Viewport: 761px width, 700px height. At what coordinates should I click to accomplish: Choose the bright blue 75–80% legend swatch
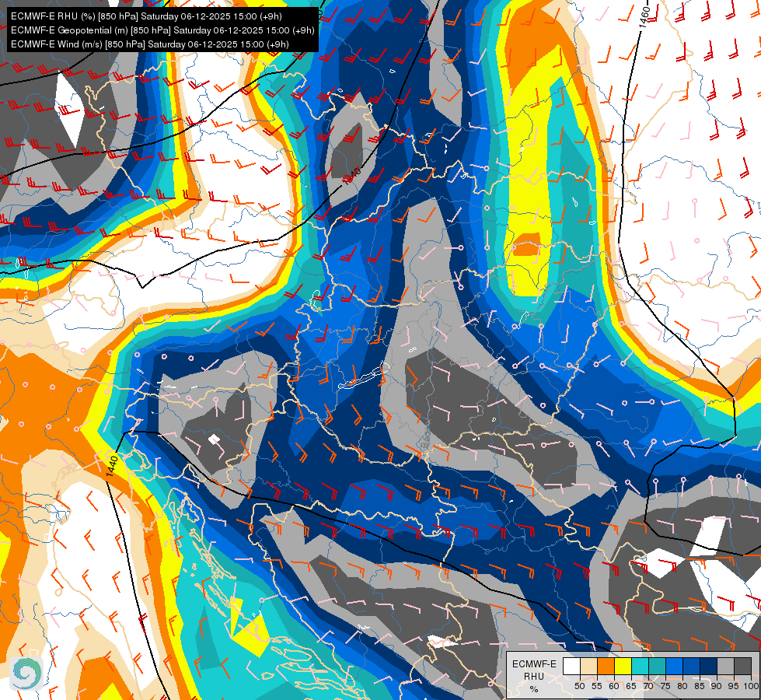pyautogui.click(x=674, y=666)
